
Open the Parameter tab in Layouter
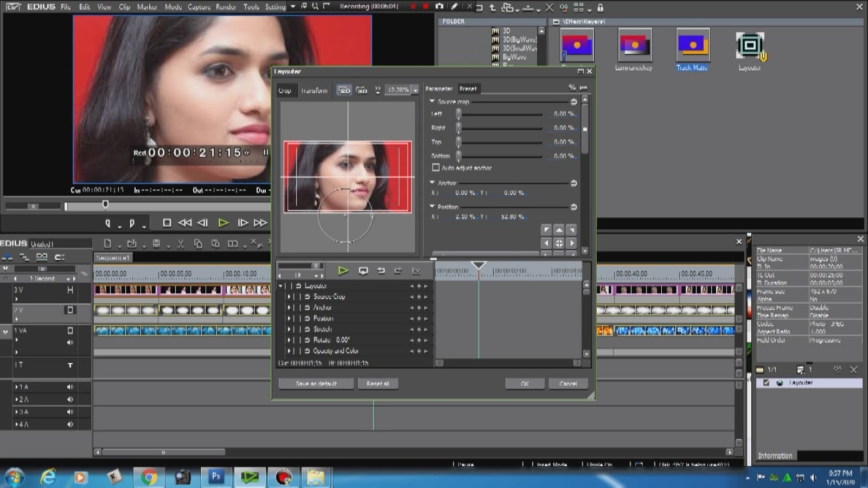(439, 89)
